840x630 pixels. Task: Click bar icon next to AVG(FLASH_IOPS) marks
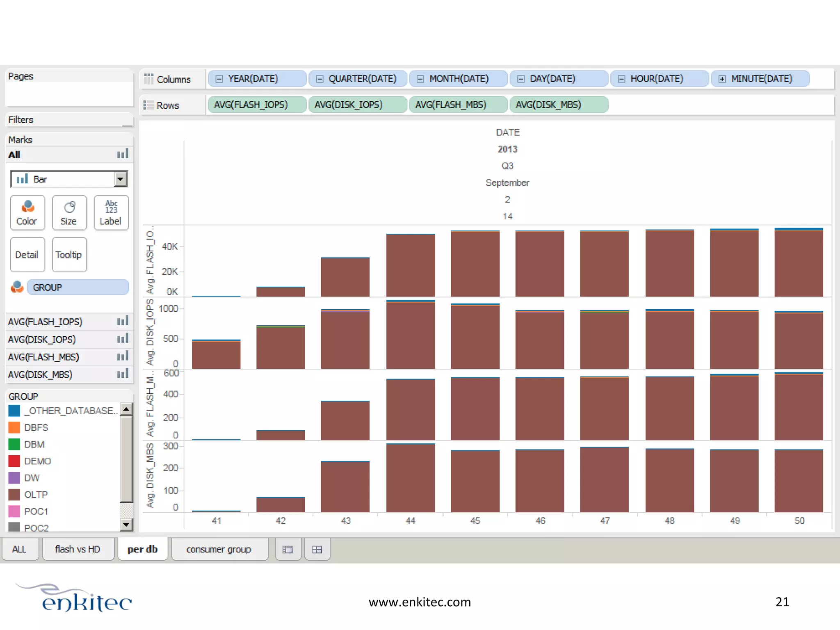tap(122, 321)
